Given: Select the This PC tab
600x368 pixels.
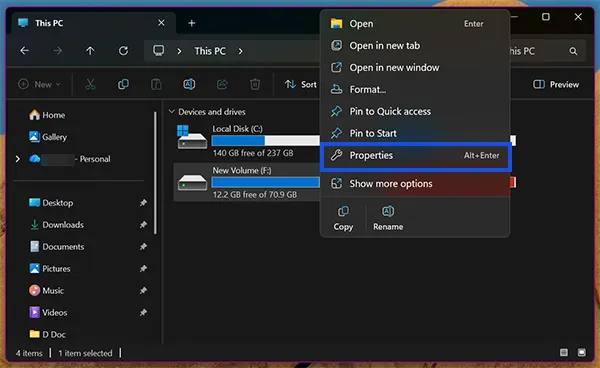Looking at the screenshot, I should [94, 23].
